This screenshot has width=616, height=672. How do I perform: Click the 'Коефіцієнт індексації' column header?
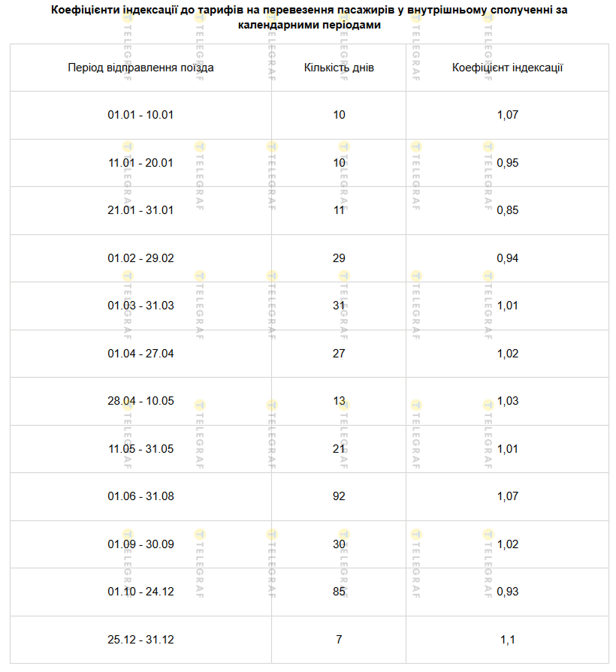(x=507, y=68)
